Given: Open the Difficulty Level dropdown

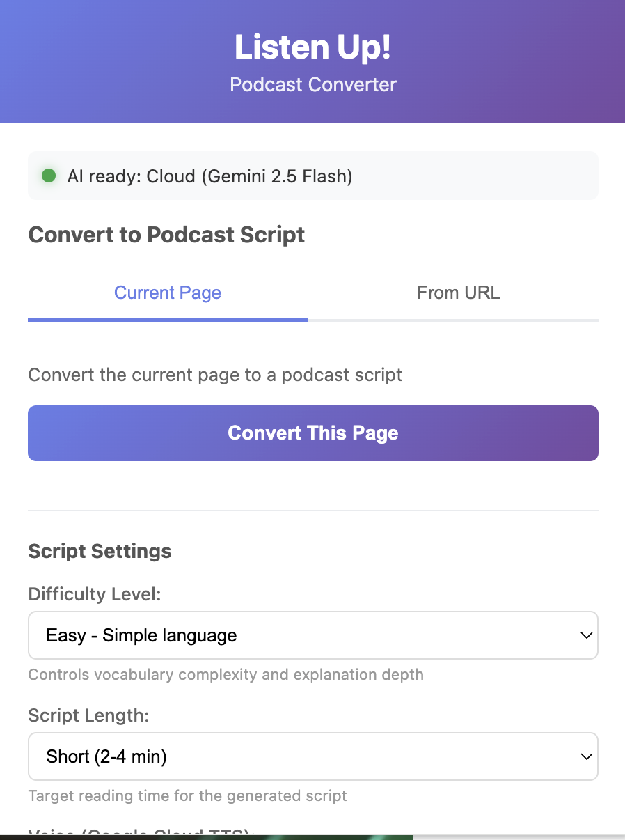Looking at the screenshot, I should (x=312, y=635).
